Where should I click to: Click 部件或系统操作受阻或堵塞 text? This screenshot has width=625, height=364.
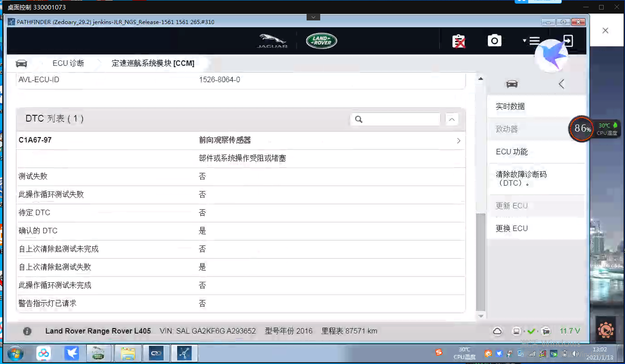pyautogui.click(x=242, y=158)
